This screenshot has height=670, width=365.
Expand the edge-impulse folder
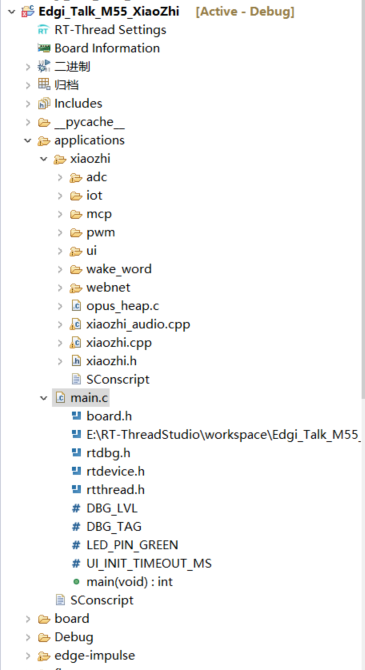[28, 655]
